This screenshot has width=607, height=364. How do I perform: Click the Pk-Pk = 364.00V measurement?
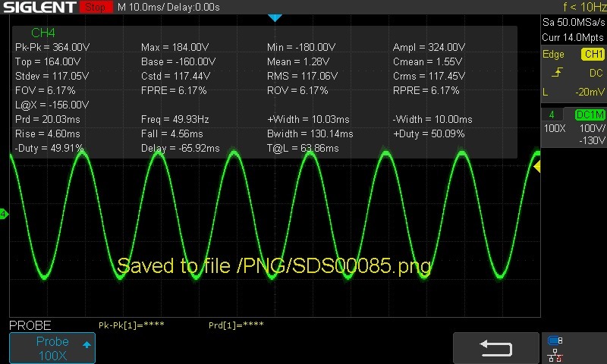pos(52,47)
